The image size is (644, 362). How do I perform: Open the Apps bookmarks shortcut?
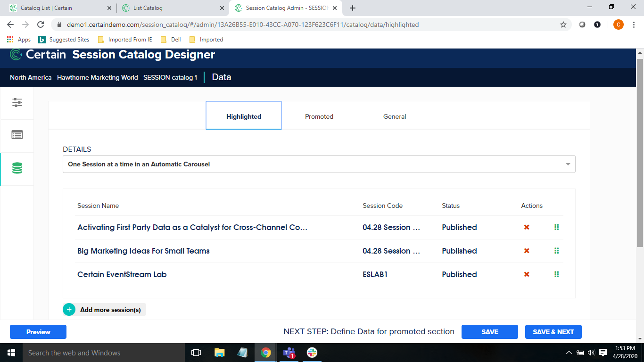(x=19, y=40)
